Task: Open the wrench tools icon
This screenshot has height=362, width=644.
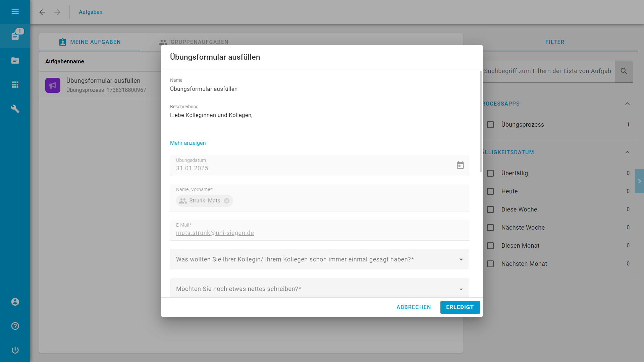Action: point(15,109)
